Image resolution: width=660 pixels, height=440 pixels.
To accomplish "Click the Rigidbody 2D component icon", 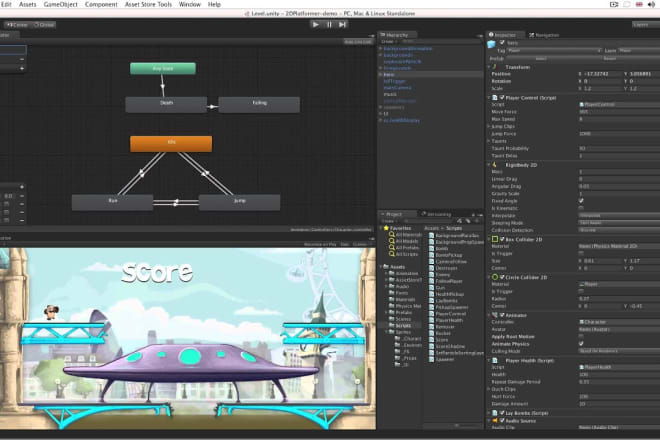I will (495, 165).
